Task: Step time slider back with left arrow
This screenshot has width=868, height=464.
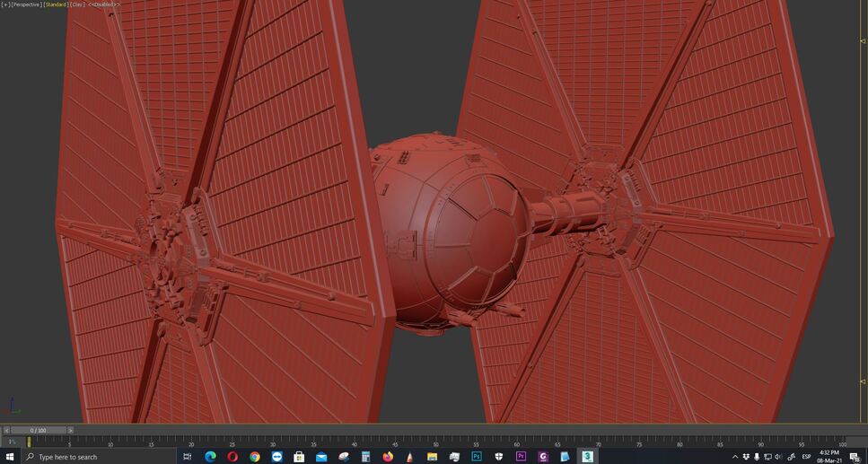Action: click(x=6, y=430)
